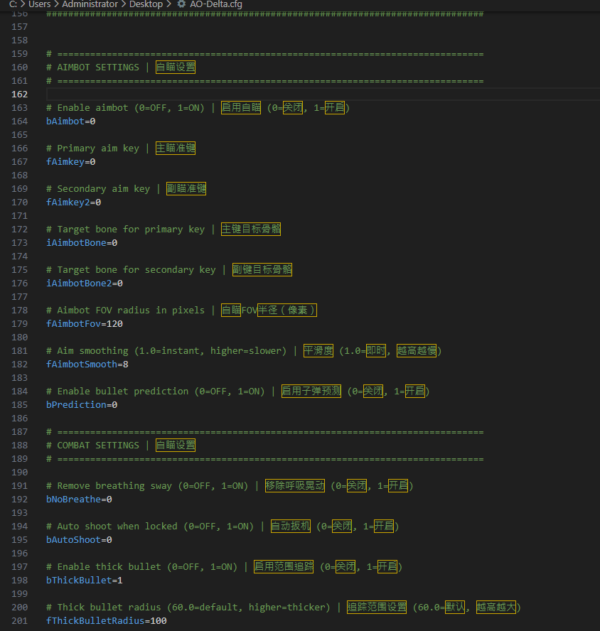Click the gear file icon beside AO-Delta.cfg

tap(181, 5)
